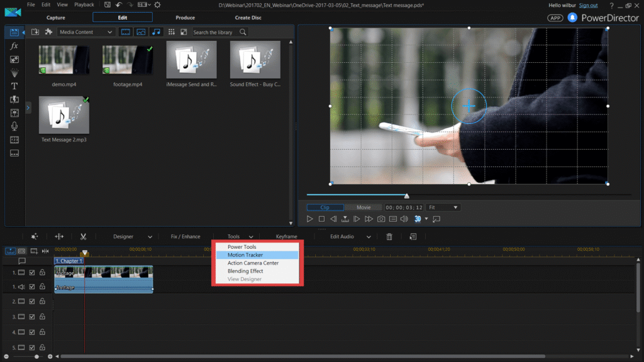Switch preview to Movie mode
Viewport: 644px width, 362px height.
pos(364,207)
